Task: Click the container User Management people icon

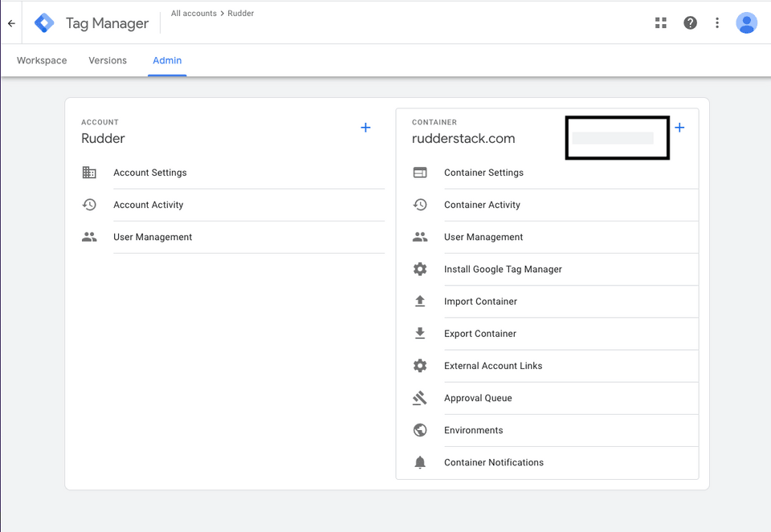Action: [x=420, y=237]
